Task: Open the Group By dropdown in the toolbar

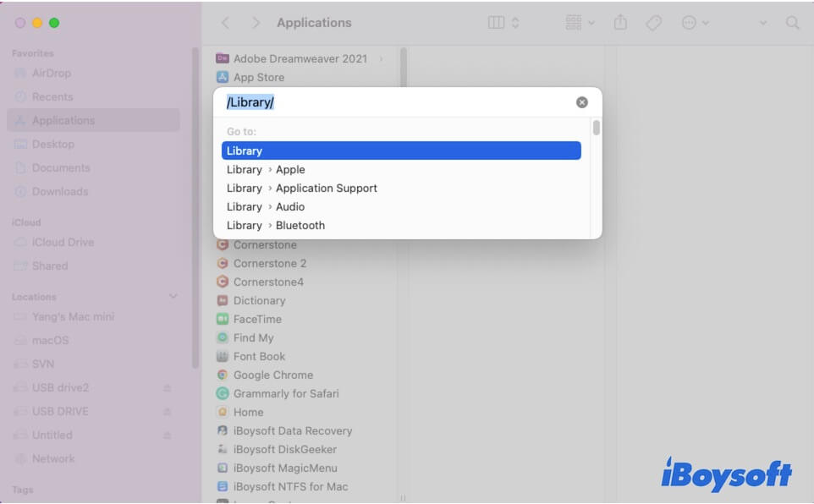Action: pyautogui.click(x=580, y=23)
